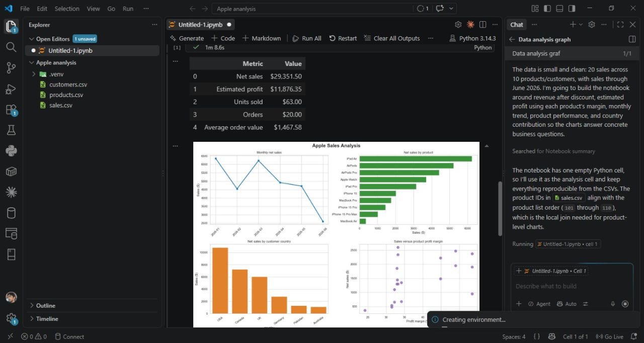This screenshot has height=343, width=644.
Task: Open the Claude starburst view in the activity bar
Action: (x=11, y=192)
